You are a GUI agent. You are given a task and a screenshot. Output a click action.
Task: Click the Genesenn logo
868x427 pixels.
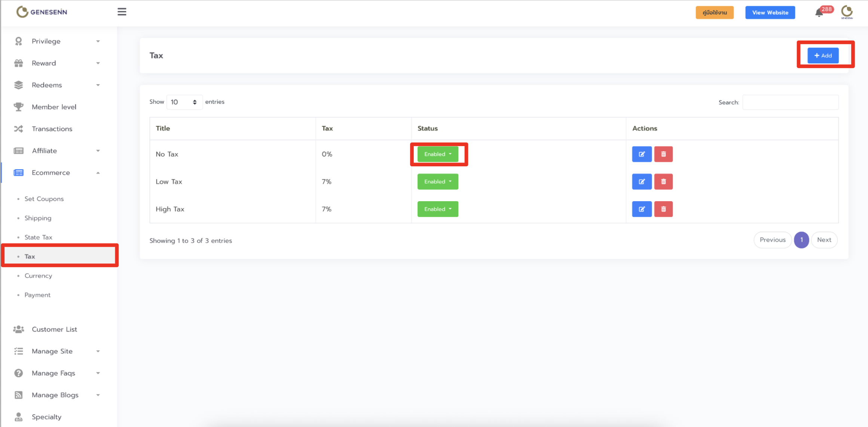coord(42,12)
